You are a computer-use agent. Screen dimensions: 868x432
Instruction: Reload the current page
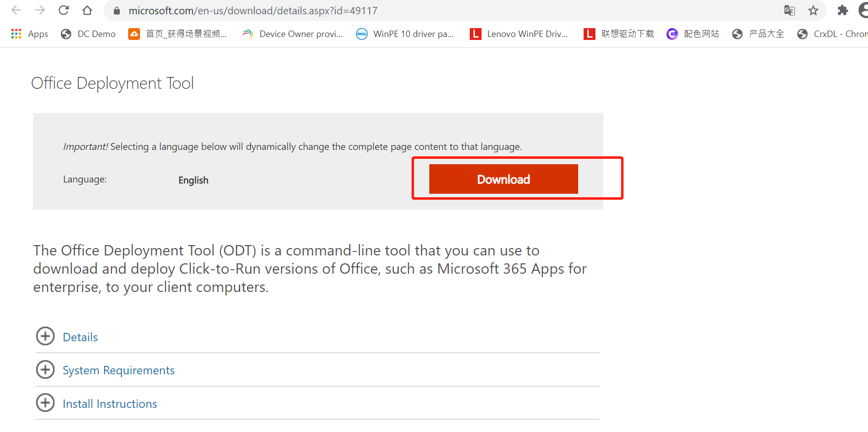point(64,10)
